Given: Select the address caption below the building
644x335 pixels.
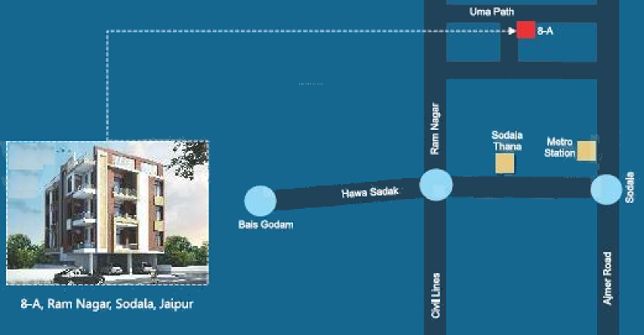Looking at the screenshot, I should (x=107, y=304).
